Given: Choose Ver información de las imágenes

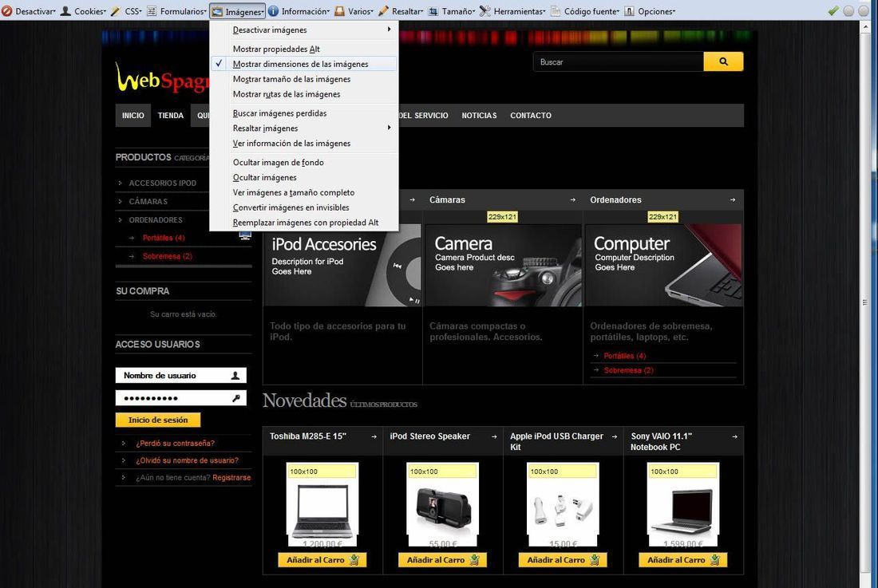Looking at the screenshot, I should tap(304, 144).
